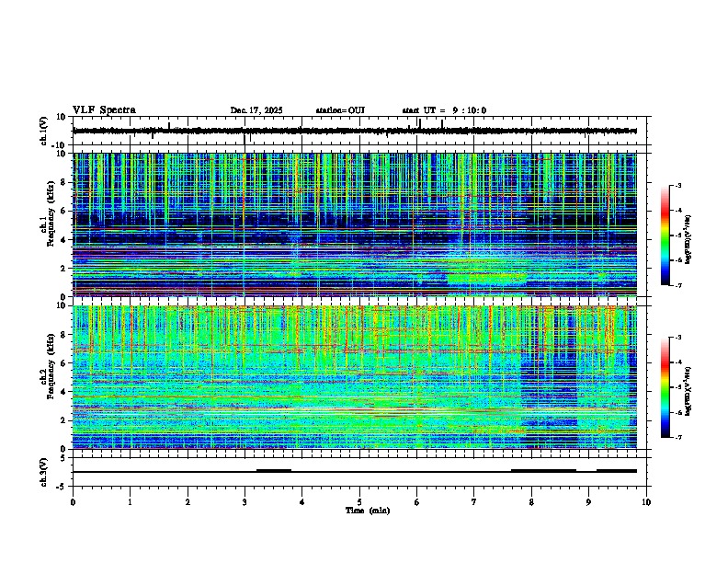The height and width of the screenshot is (563, 728).
Task: Click the ch.1 voltage waveform trace panel
Action: tap(361, 131)
